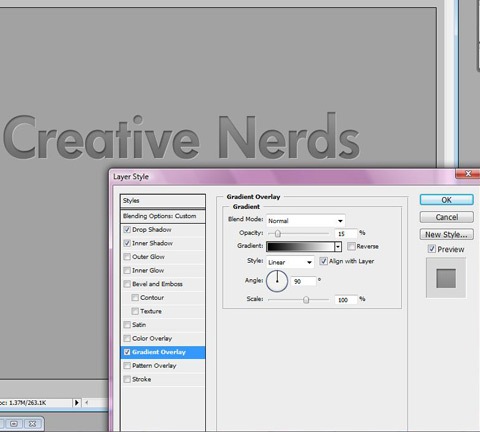Open Blending Options: Custom
The width and height of the screenshot is (480, 432).
point(163,216)
